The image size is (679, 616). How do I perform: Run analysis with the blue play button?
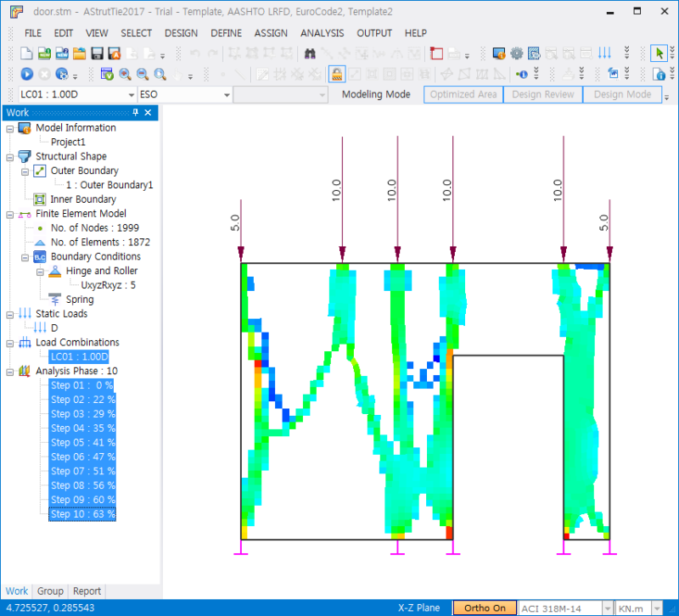click(27, 74)
